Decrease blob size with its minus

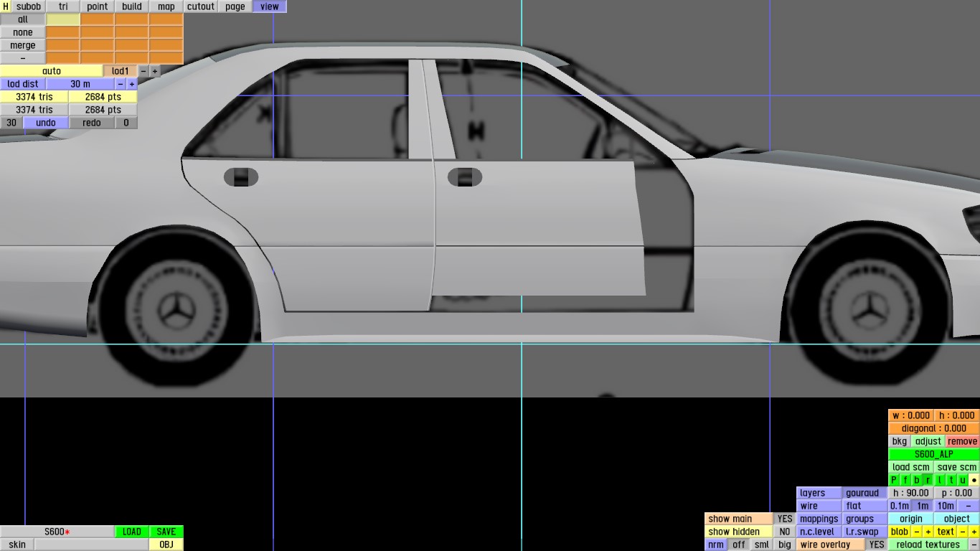(917, 532)
